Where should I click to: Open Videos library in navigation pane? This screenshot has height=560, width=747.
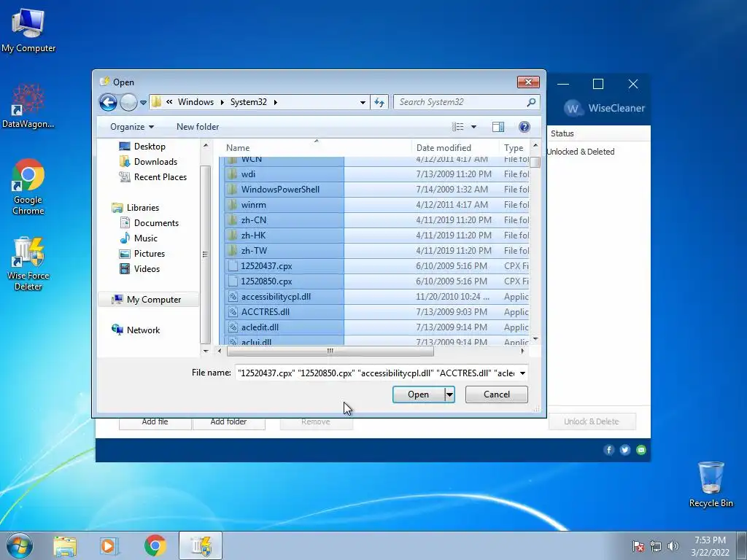(x=147, y=268)
